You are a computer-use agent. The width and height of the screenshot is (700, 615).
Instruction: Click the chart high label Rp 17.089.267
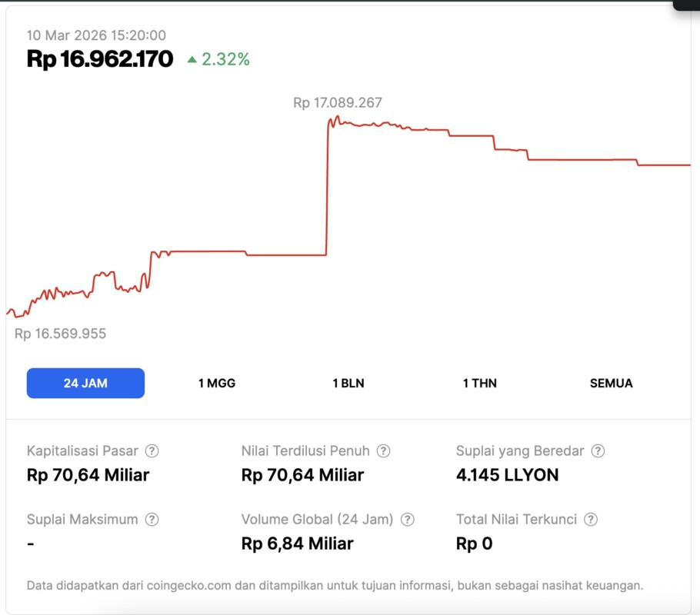tap(338, 102)
